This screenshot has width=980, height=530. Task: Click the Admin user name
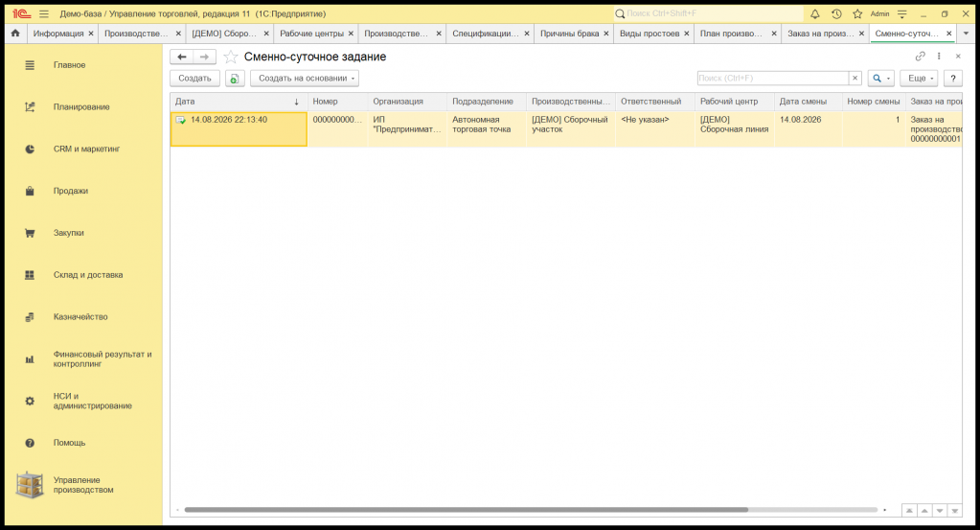[x=879, y=13]
